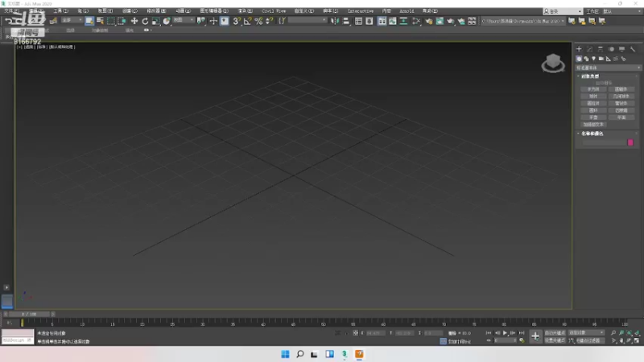The height and width of the screenshot is (362, 644).
Task: Play the animation
Action: 505,333
